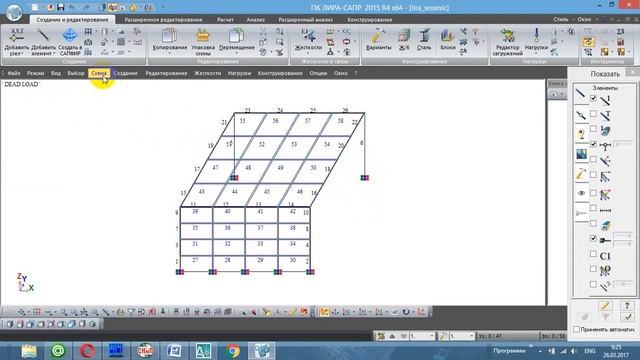Click the circular rotate icon in bottom toolbar

pyautogui.click(x=406, y=312)
